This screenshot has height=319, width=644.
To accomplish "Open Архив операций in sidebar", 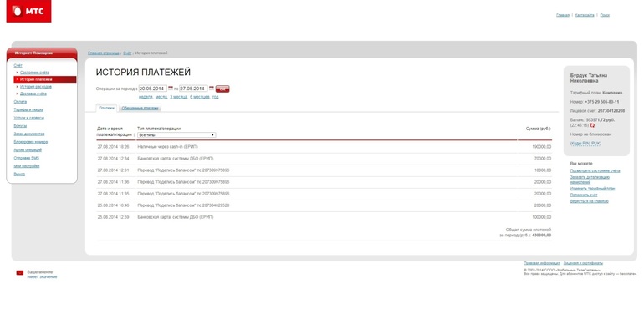I will 28,150.
